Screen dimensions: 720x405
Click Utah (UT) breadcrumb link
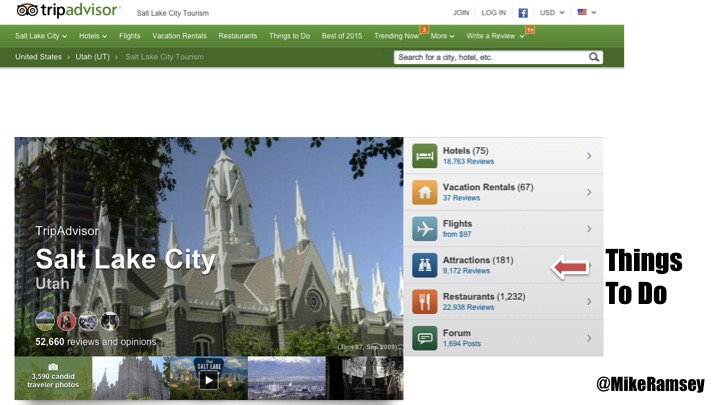tap(92, 57)
